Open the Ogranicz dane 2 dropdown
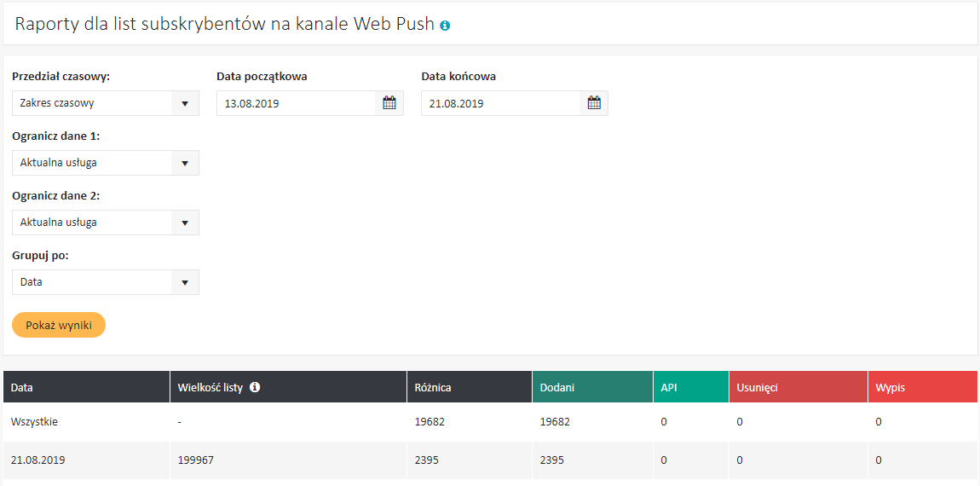 105,223
